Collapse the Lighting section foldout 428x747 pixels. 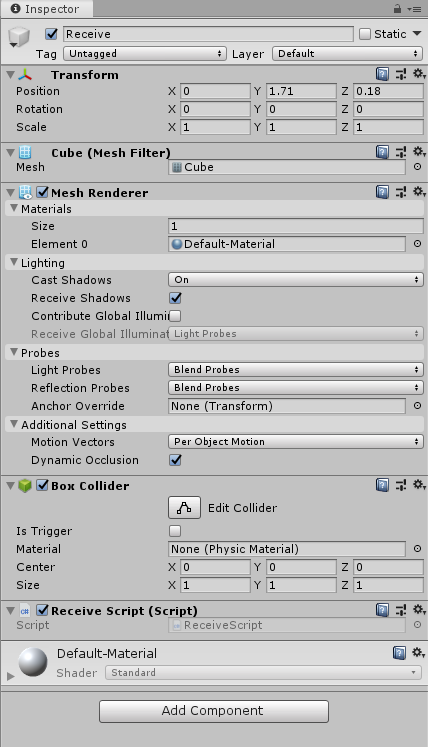pos(14,262)
